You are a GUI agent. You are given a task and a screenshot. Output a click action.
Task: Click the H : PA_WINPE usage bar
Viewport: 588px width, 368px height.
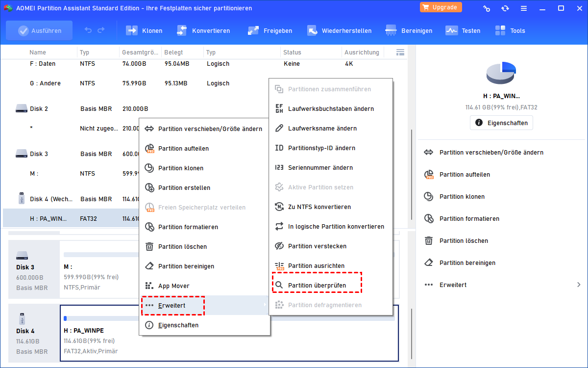pos(229,318)
